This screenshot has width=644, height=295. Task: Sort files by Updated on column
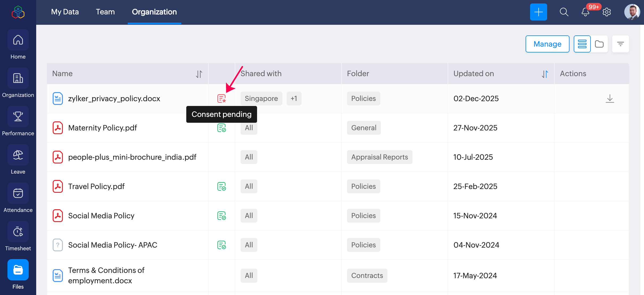(x=545, y=74)
